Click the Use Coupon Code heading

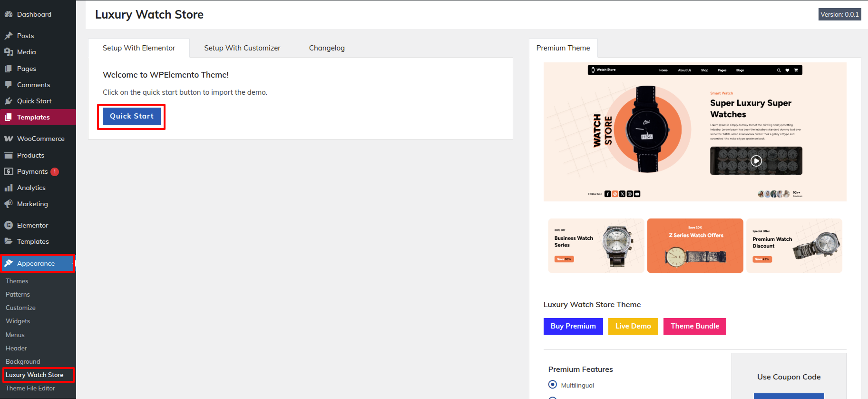789,377
